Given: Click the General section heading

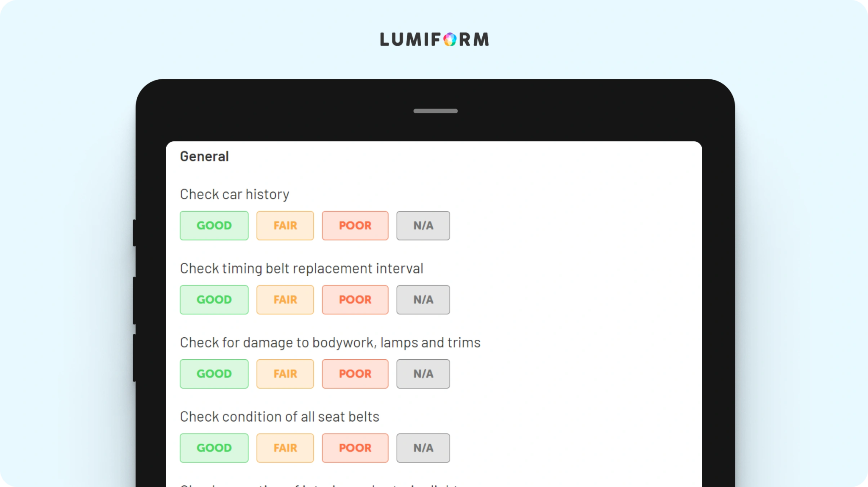Looking at the screenshot, I should click(204, 157).
